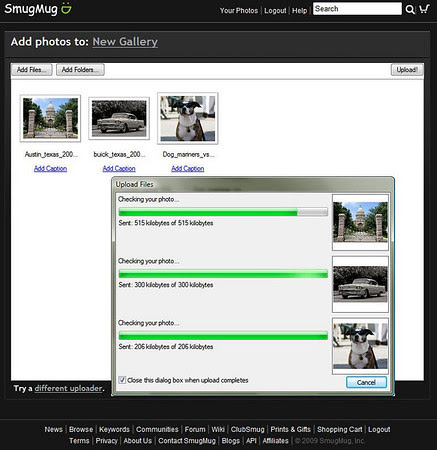437x450 pixels.
Task: Select the Dog mariners thumbnail
Action: coord(188,118)
